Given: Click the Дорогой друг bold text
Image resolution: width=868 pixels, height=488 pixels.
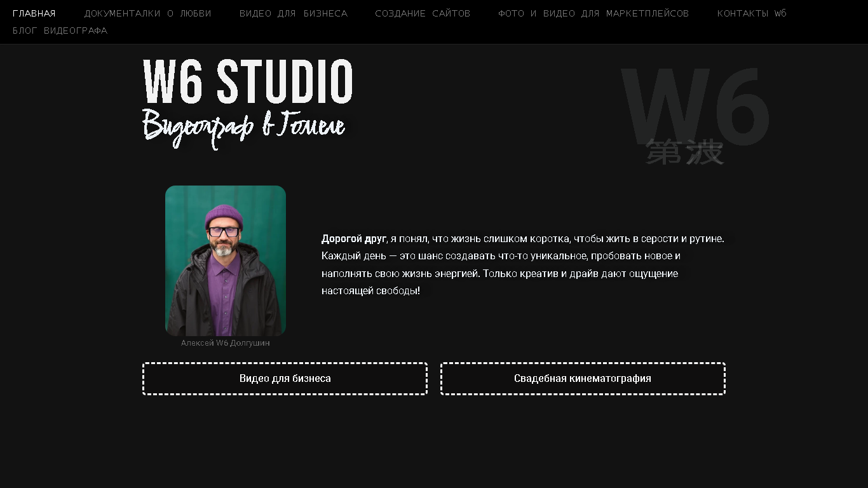Looking at the screenshot, I should 353,239.
